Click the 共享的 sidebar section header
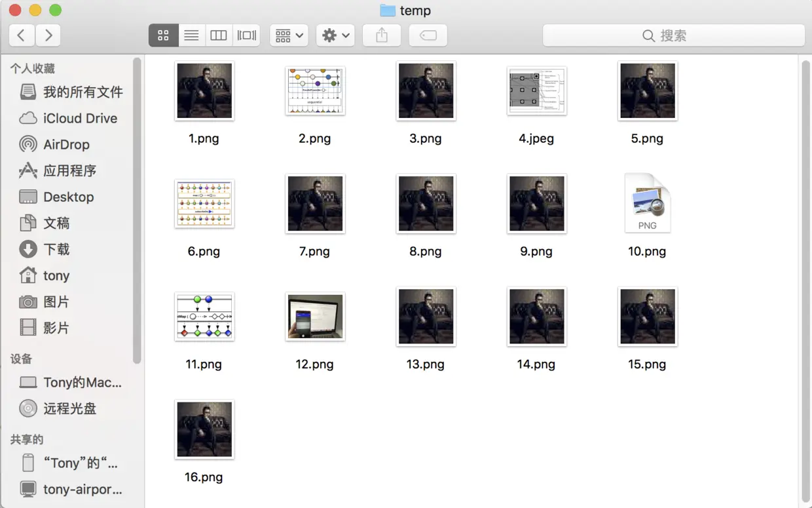812x508 pixels. [x=26, y=439]
